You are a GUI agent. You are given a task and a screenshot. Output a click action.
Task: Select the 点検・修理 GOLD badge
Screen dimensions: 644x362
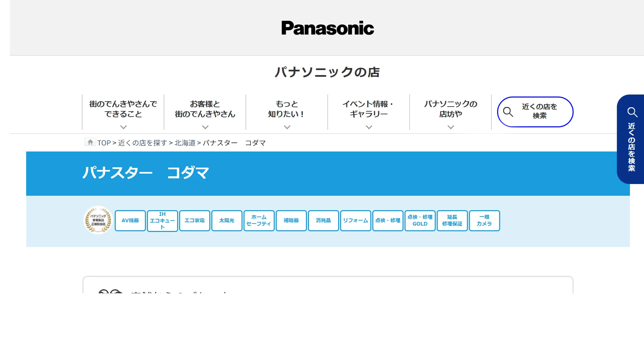point(420,221)
